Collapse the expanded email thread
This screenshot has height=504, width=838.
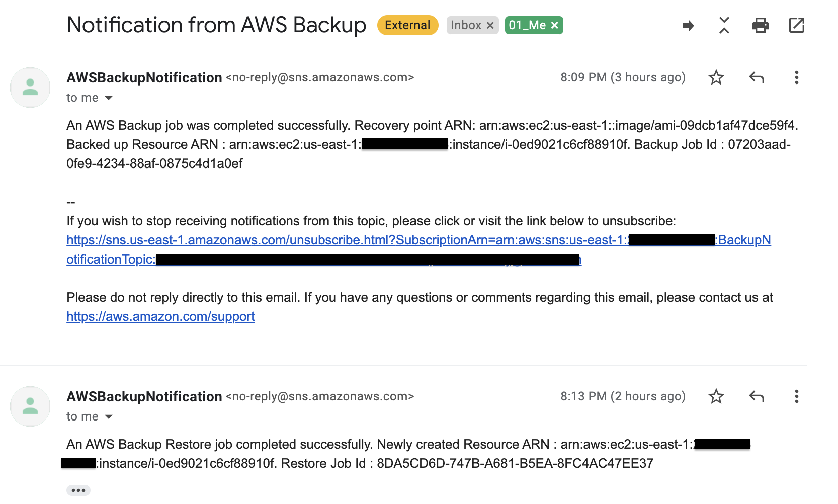(x=724, y=25)
